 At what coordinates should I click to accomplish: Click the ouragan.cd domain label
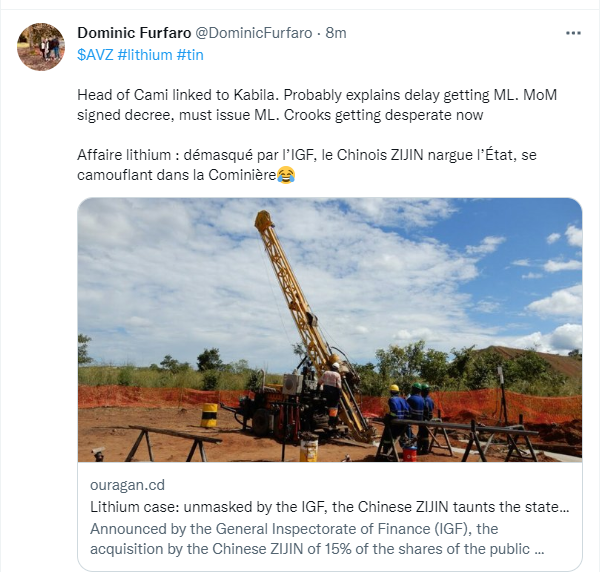[128, 485]
